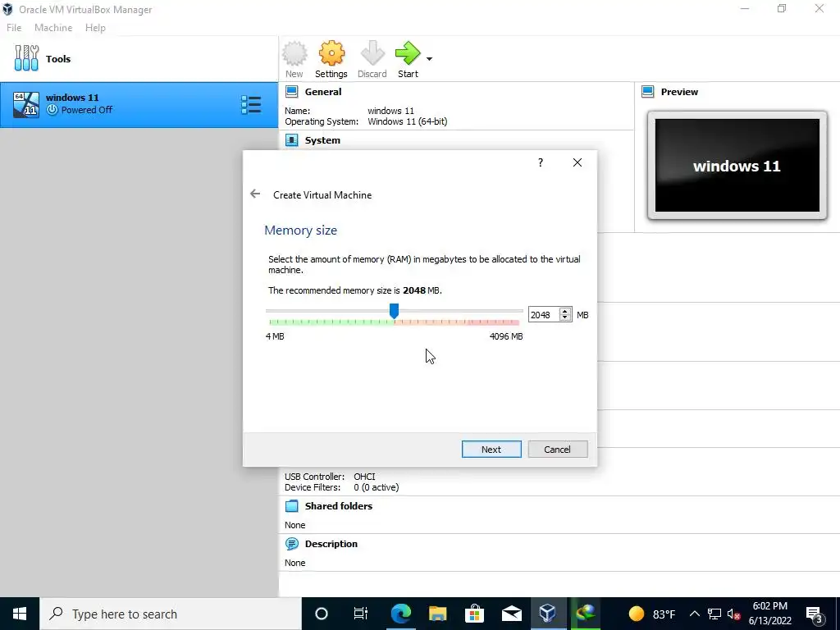This screenshot has height=630, width=840.
Task: Click the Shared folders heading
Action: [x=339, y=506]
